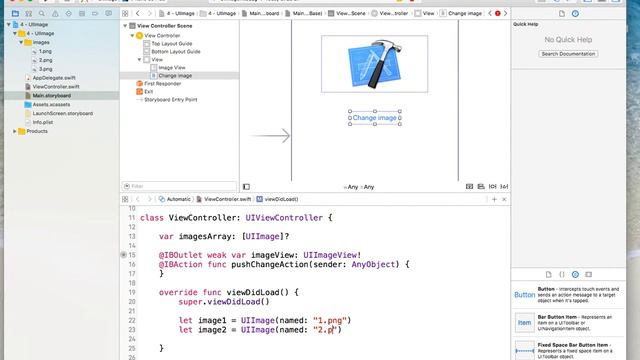Collapse the 4 - UIImage group folder

15,33
